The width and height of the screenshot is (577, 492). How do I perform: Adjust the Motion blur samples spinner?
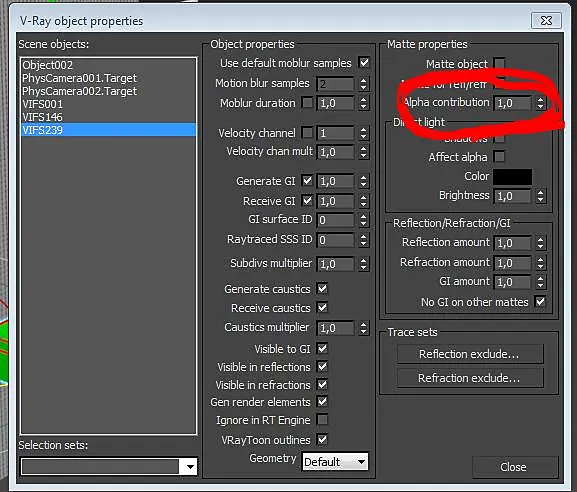click(364, 84)
